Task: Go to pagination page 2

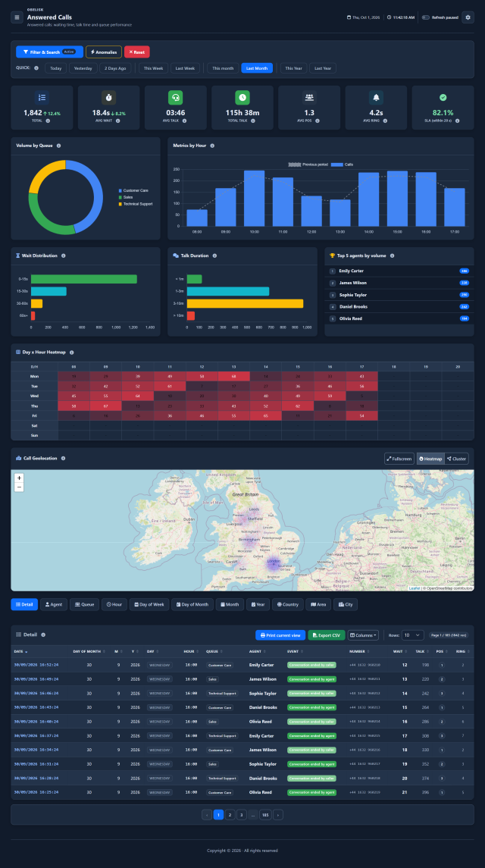Action: tap(230, 814)
